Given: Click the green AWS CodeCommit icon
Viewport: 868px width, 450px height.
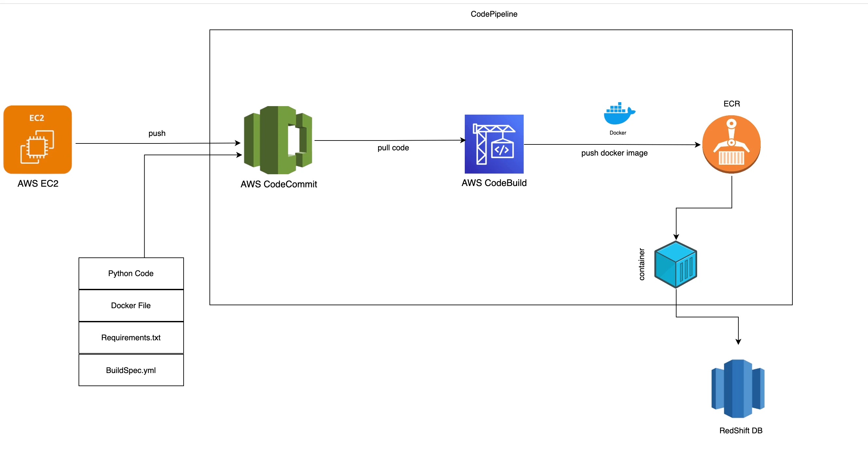Looking at the screenshot, I should [x=278, y=140].
